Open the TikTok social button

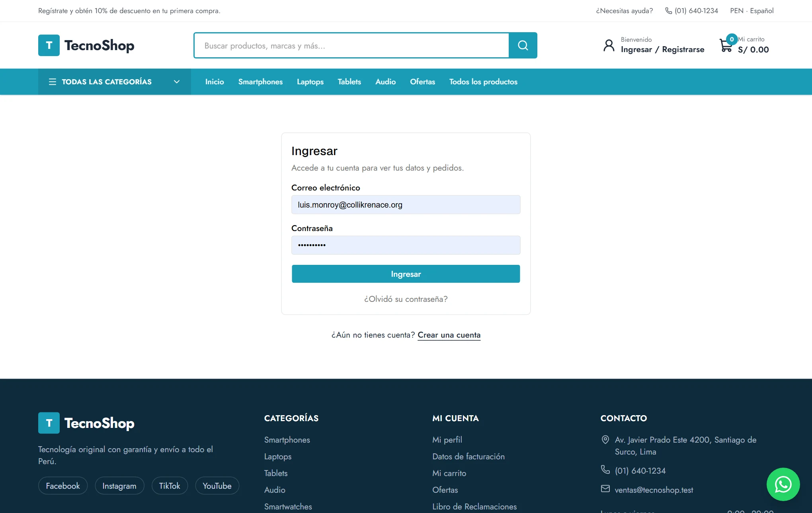170,486
